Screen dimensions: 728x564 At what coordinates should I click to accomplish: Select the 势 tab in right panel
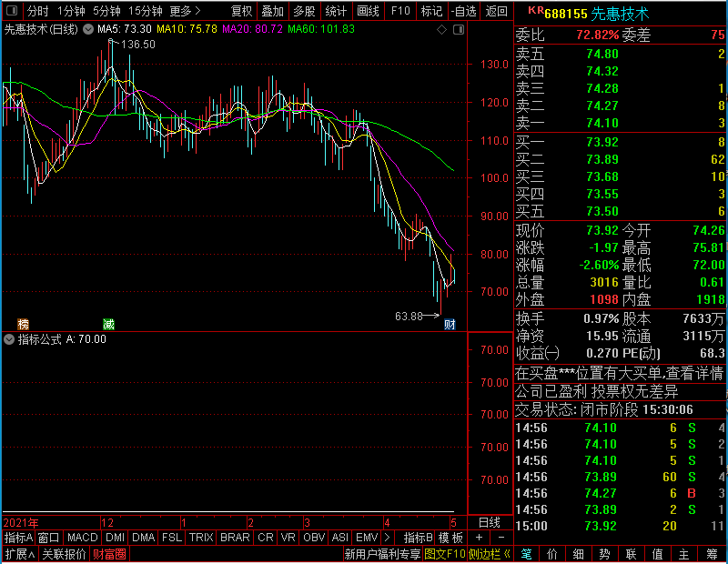click(x=604, y=554)
